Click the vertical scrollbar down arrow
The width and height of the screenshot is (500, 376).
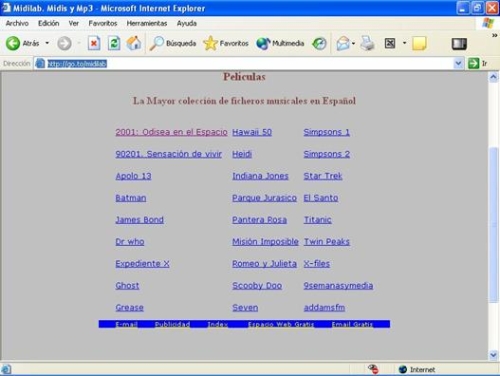click(493, 355)
